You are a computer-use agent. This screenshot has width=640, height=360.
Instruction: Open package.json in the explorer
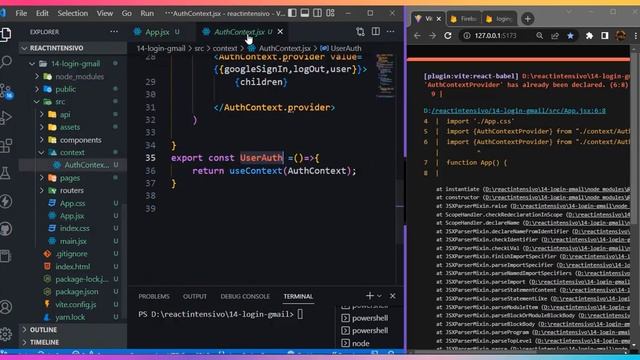click(77, 292)
